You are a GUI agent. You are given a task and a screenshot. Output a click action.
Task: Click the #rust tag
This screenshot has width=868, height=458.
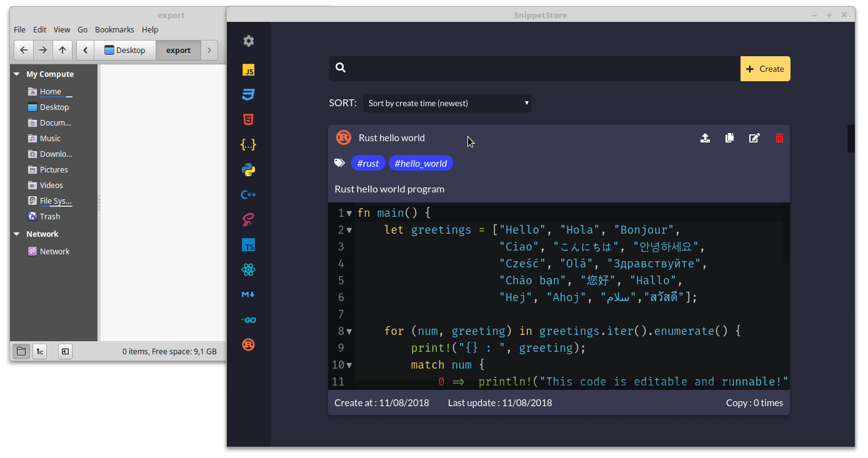tap(368, 164)
